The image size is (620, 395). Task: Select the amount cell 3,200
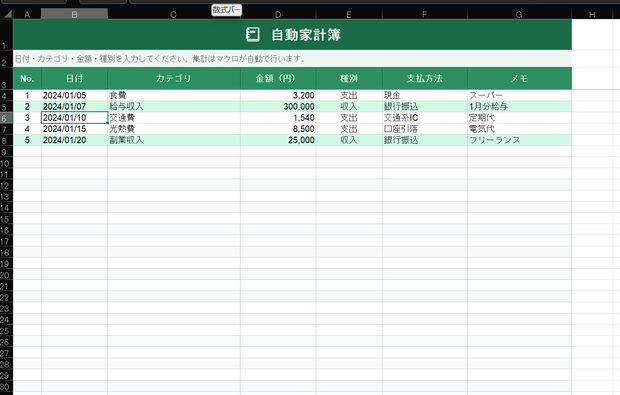click(278, 95)
